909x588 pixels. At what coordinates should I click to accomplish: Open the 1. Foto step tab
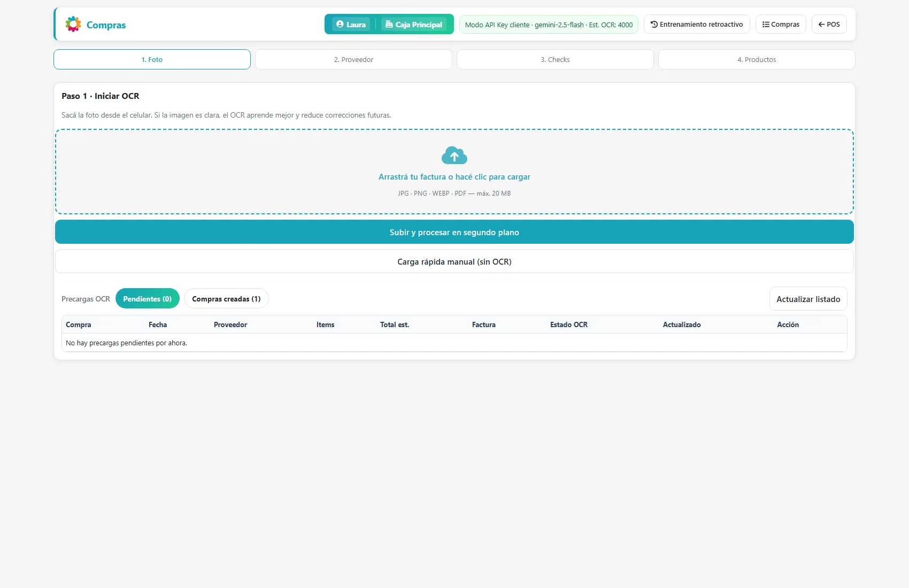(152, 59)
